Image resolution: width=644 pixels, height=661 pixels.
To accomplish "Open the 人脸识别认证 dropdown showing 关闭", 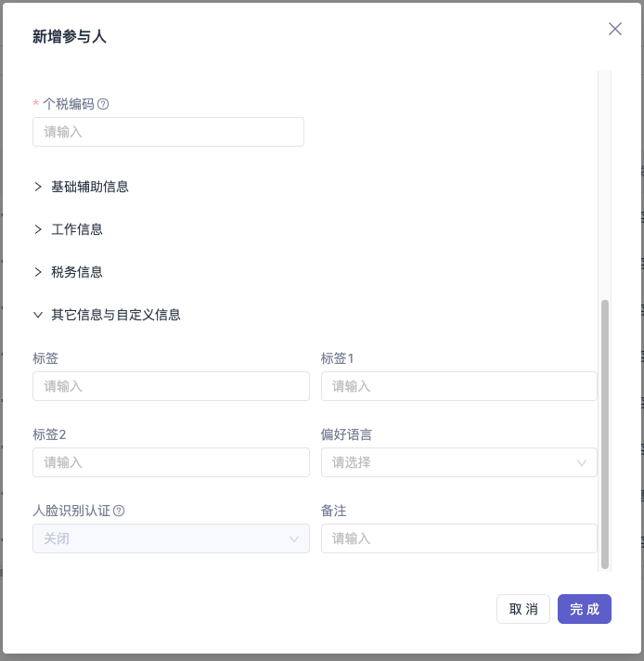I will coord(171,538).
